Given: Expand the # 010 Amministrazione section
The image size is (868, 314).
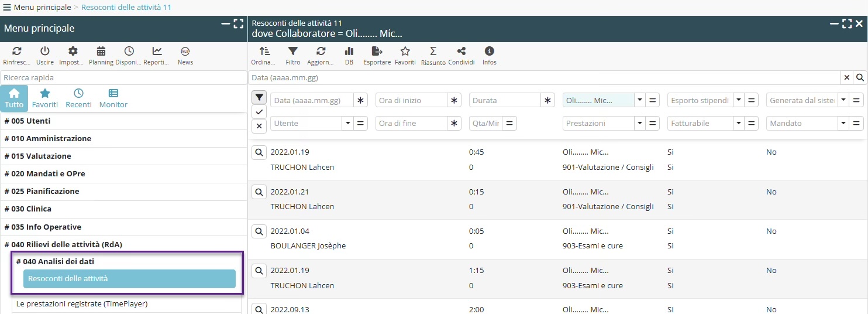Looking at the screenshot, I should coord(123,139).
